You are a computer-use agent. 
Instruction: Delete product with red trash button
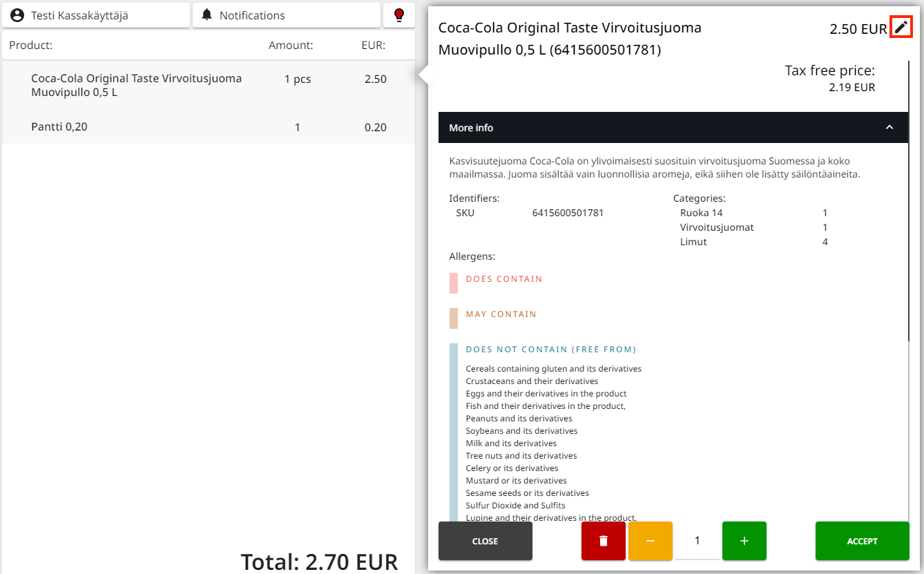pos(604,541)
